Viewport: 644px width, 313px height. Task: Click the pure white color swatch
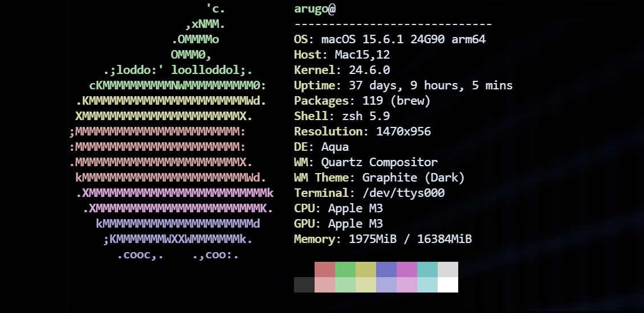448,285
